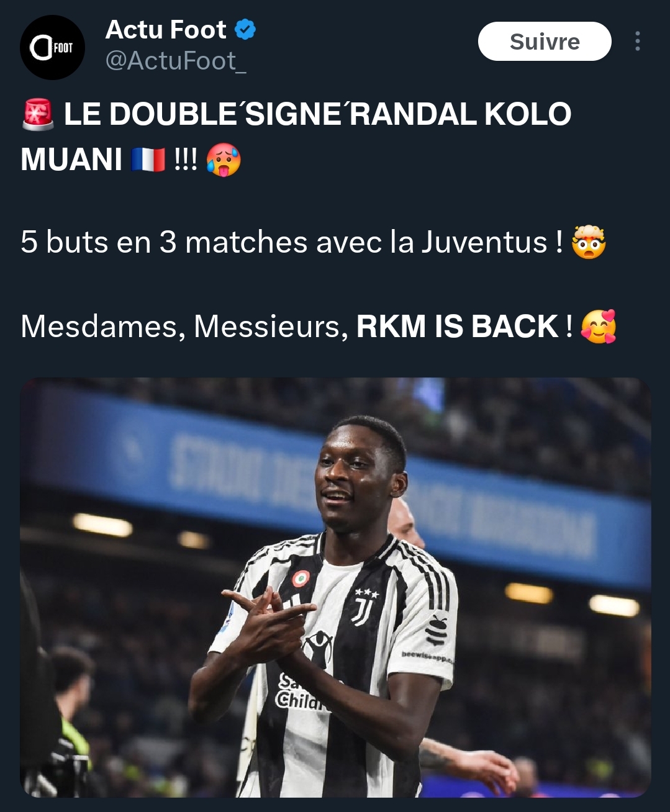Screen dimensions: 670x812
Task: Click the red siren emoji
Action: (x=38, y=114)
